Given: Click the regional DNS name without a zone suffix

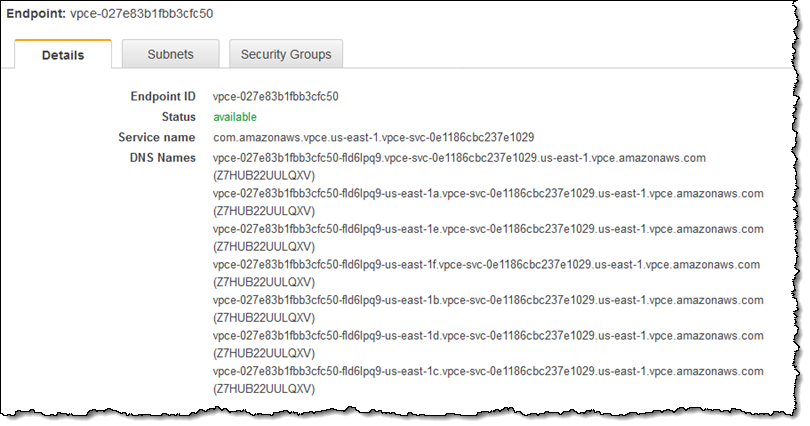Looking at the screenshot, I should pyautogui.click(x=460, y=158).
